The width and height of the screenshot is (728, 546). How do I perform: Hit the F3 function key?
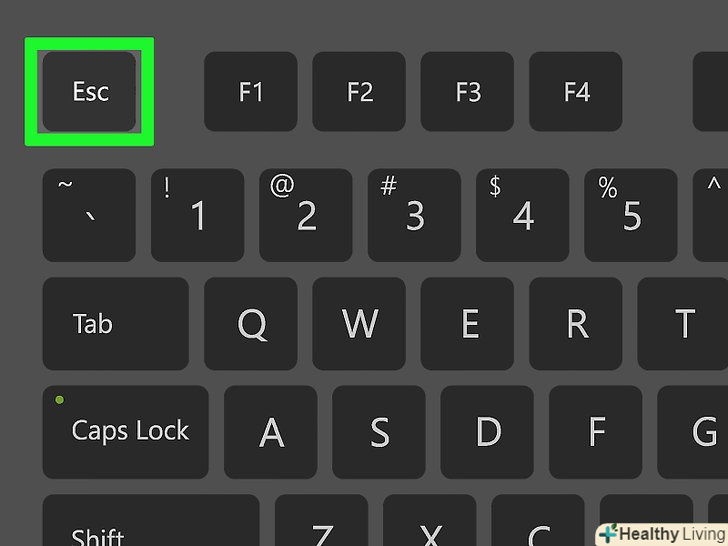click(x=467, y=91)
